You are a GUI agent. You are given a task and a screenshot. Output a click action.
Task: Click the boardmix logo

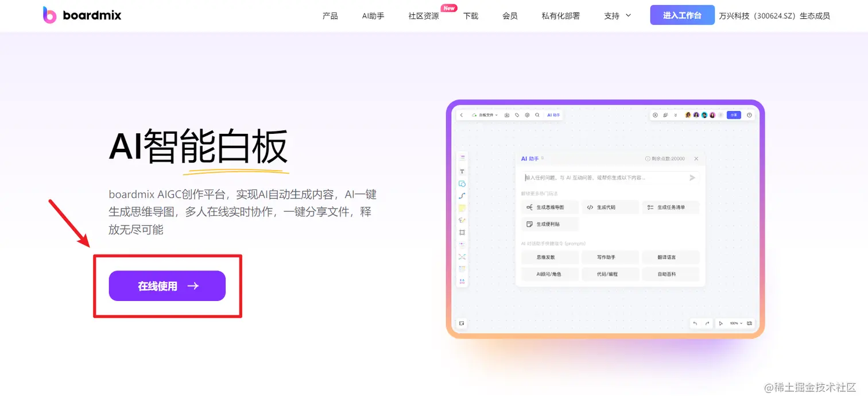(x=82, y=15)
